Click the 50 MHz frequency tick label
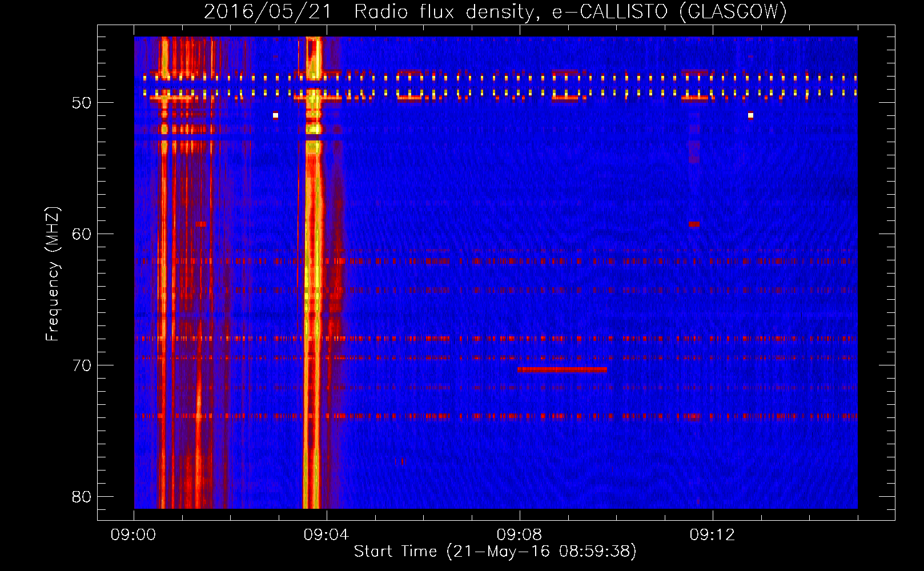The height and width of the screenshot is (571, 924). point(82,103)
